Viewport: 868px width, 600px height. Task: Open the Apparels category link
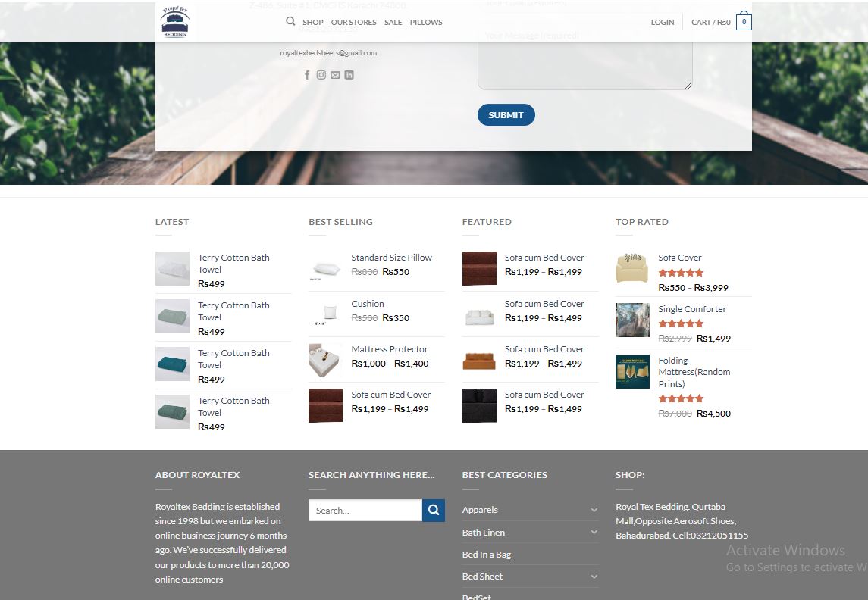tap(480, 510)
